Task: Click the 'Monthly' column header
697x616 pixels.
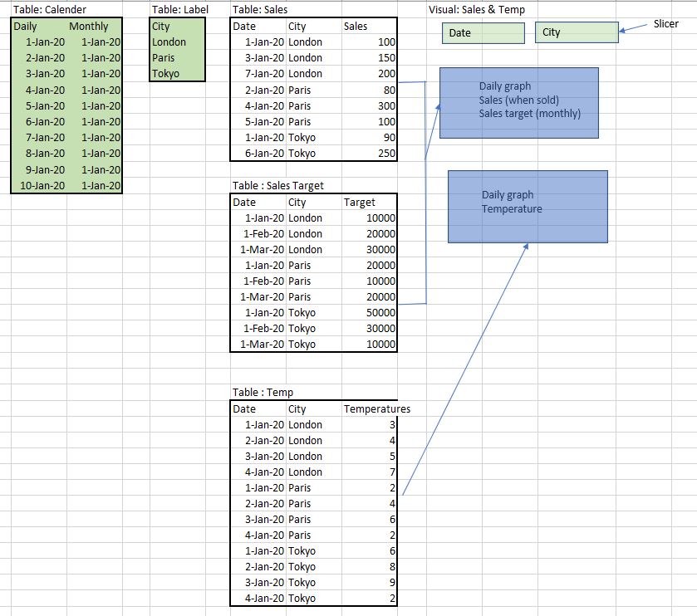Action: (88, 27)
